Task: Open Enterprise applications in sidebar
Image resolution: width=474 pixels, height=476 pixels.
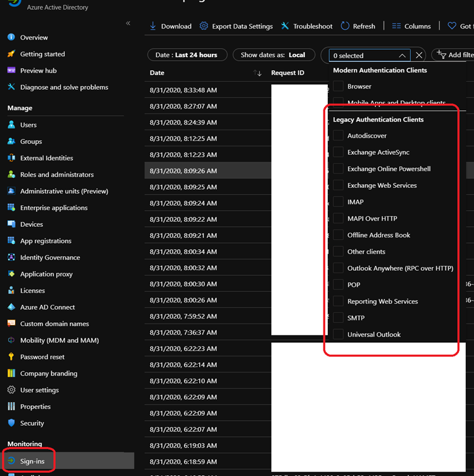Action: [x=53, y=208]
